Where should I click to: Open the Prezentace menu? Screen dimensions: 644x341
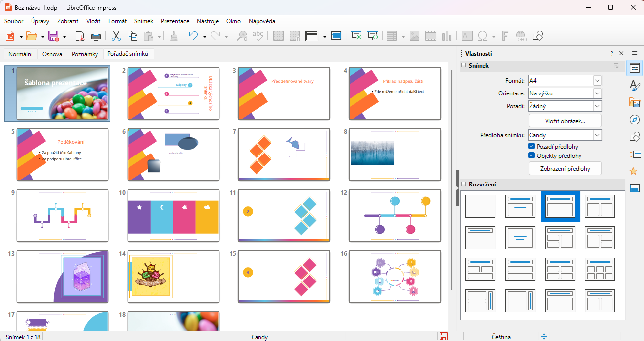click(175, 21)
